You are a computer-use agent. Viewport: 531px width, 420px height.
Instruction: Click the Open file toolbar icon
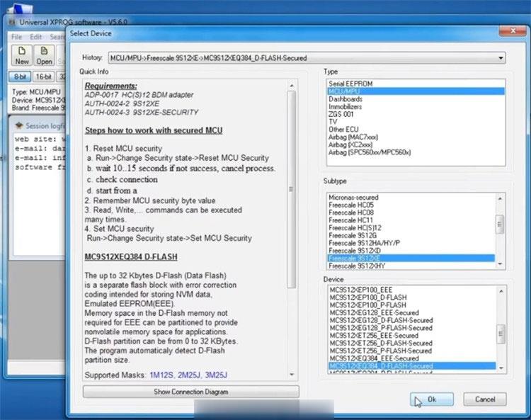(x=44, y=55)
